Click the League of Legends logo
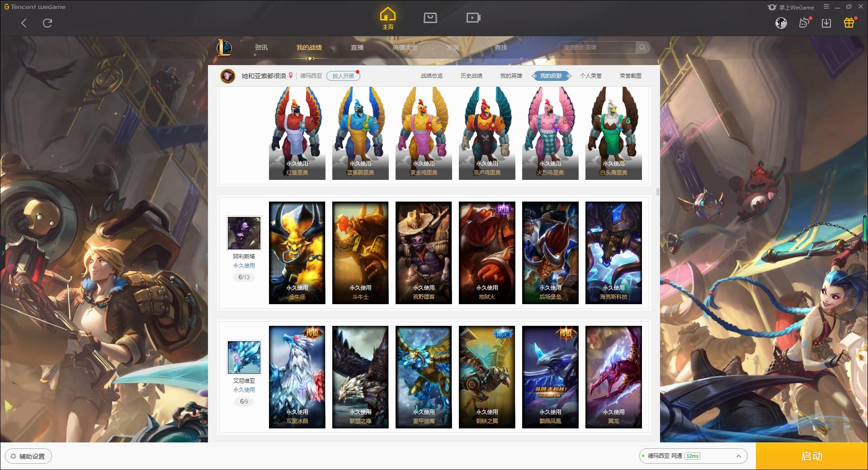 click(224, 47)
